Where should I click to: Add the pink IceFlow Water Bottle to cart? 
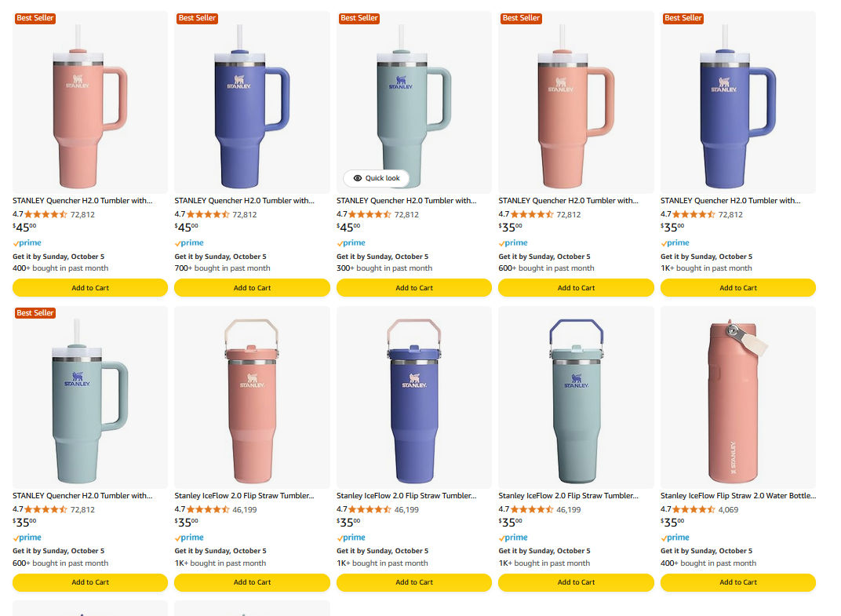click(x=737, y=582)
